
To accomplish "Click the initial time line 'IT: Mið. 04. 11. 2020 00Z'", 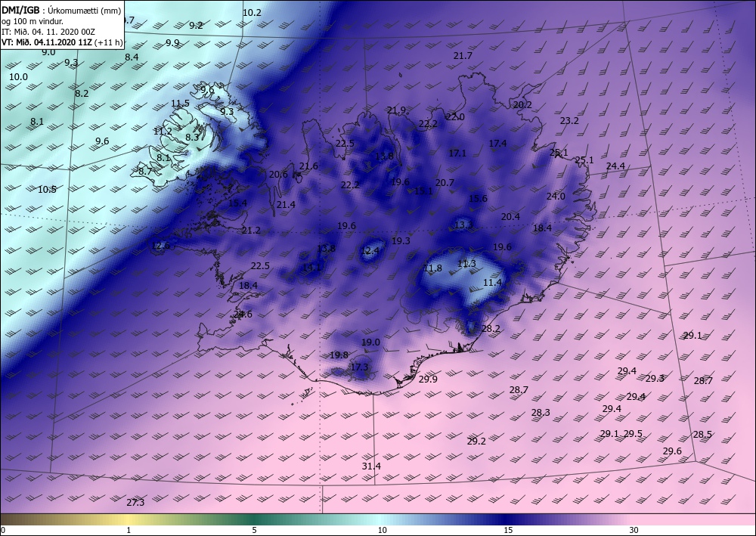I will (48, 32).
